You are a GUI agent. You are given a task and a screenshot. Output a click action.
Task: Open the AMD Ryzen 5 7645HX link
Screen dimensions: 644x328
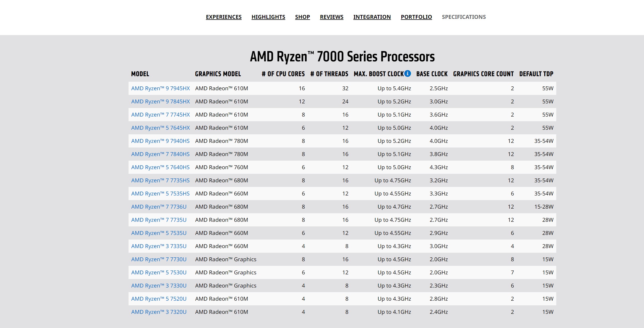[161, 128]
